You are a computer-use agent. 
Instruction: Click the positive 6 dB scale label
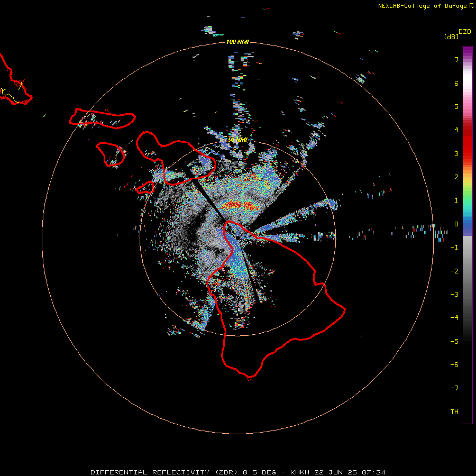click(456, 83)
